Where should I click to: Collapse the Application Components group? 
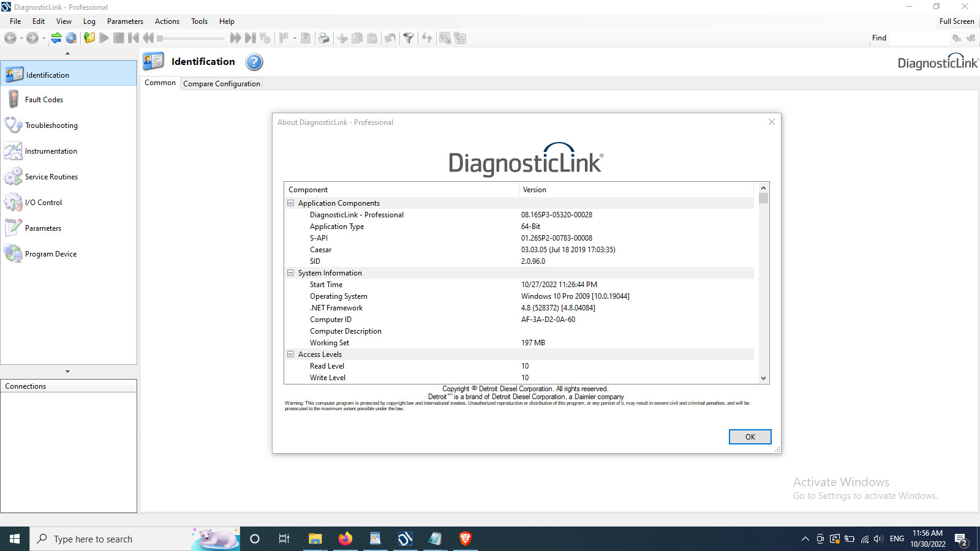coord(291,203)
